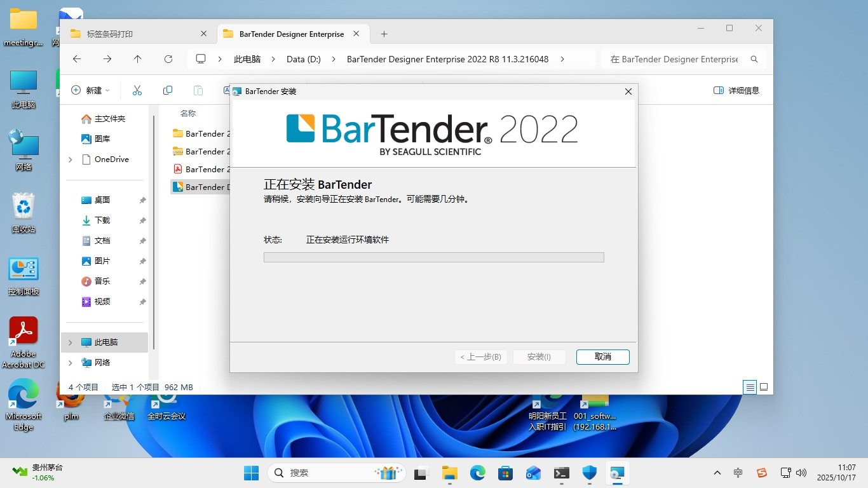Open the Windows Start menu

(x=252, y=473)
